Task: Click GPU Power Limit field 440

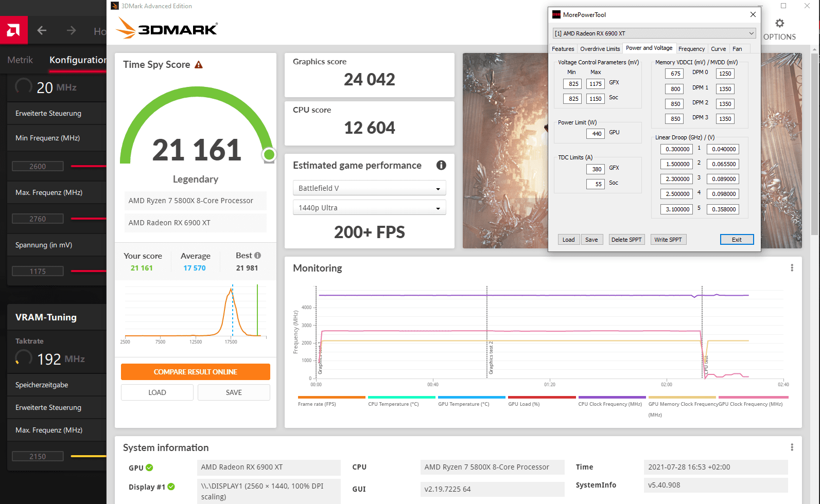Action: click(x=596, y=134)
